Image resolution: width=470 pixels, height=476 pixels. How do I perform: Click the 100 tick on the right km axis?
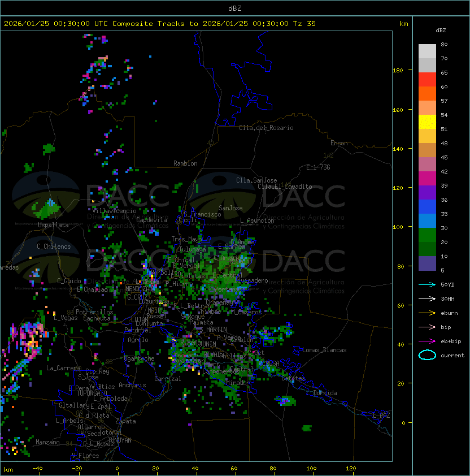click(398, 227)
